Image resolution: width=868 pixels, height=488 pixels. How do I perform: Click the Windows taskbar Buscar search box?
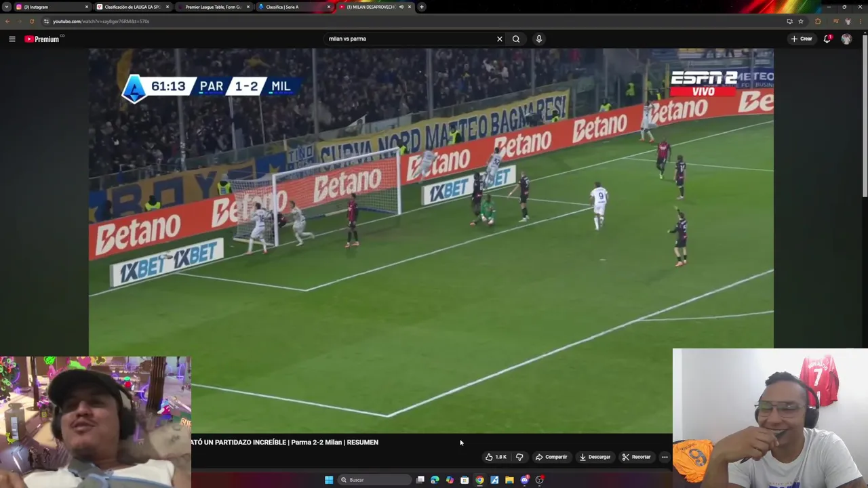[x=375, y=480]
